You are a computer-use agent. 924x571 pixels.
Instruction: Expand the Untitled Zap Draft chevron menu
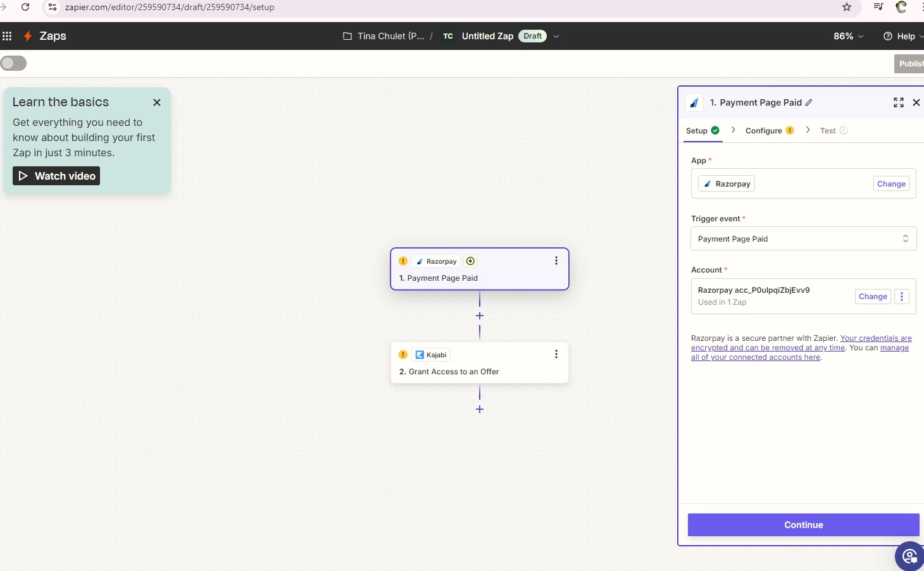click(556, 36)
